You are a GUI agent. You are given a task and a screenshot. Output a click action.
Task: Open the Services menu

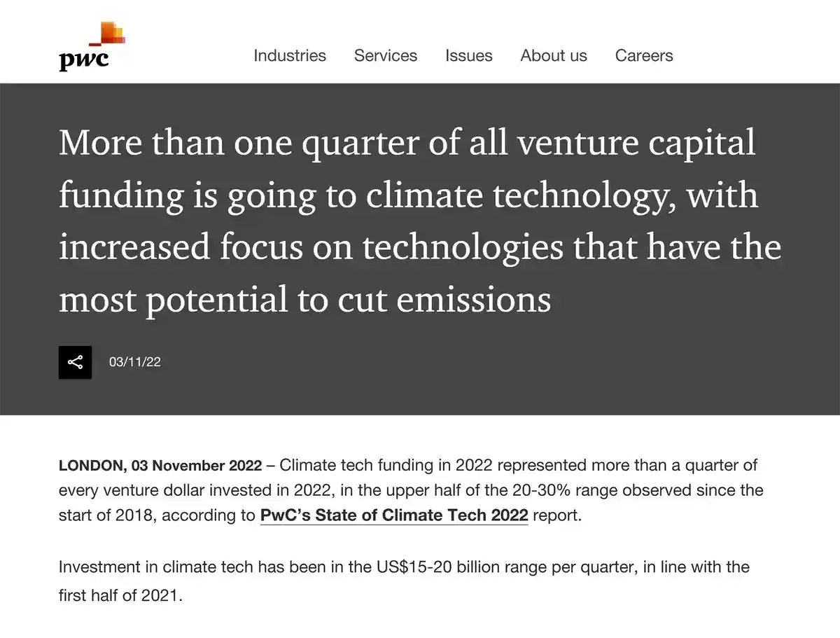tap(386, 56)
